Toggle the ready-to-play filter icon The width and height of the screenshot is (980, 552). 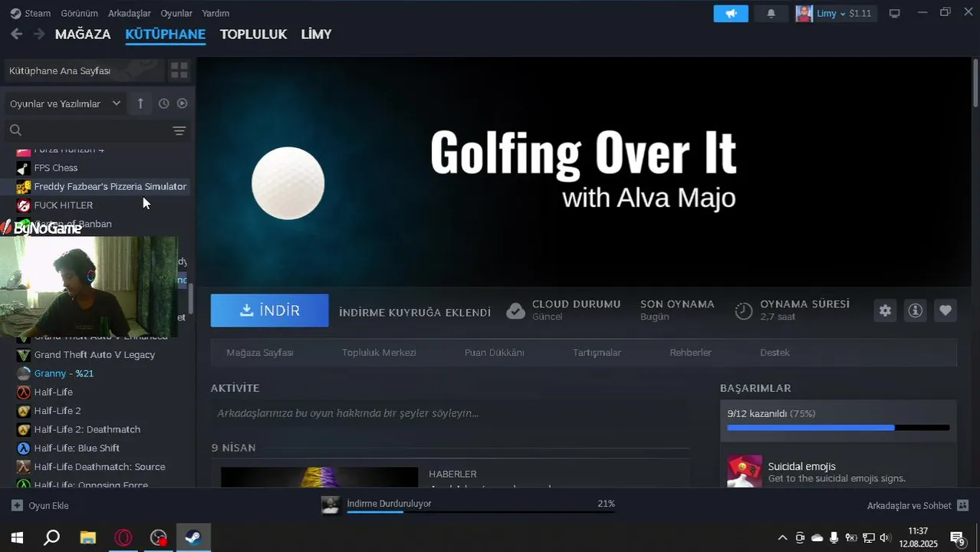pos(183,103)
